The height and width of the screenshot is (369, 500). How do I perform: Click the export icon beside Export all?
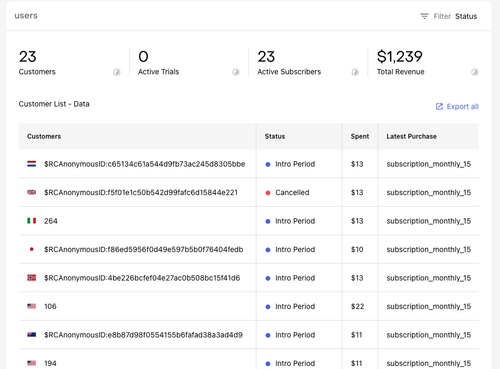(439, 106)
